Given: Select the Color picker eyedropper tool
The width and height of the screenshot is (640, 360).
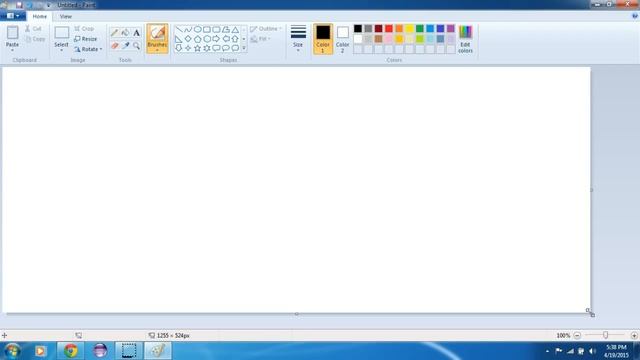Looking at the screenshot, I should (x=125, y=46).
